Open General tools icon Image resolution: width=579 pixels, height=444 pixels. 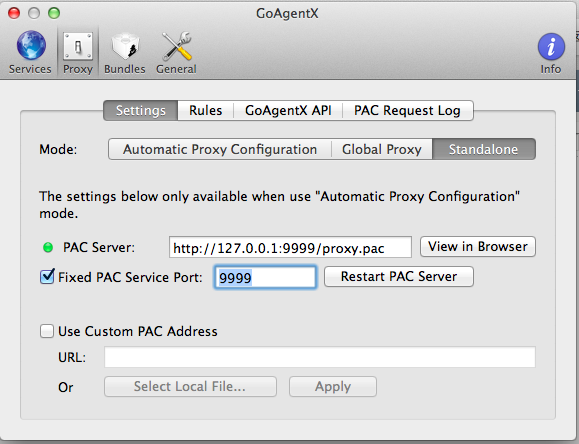click(177, 46)
